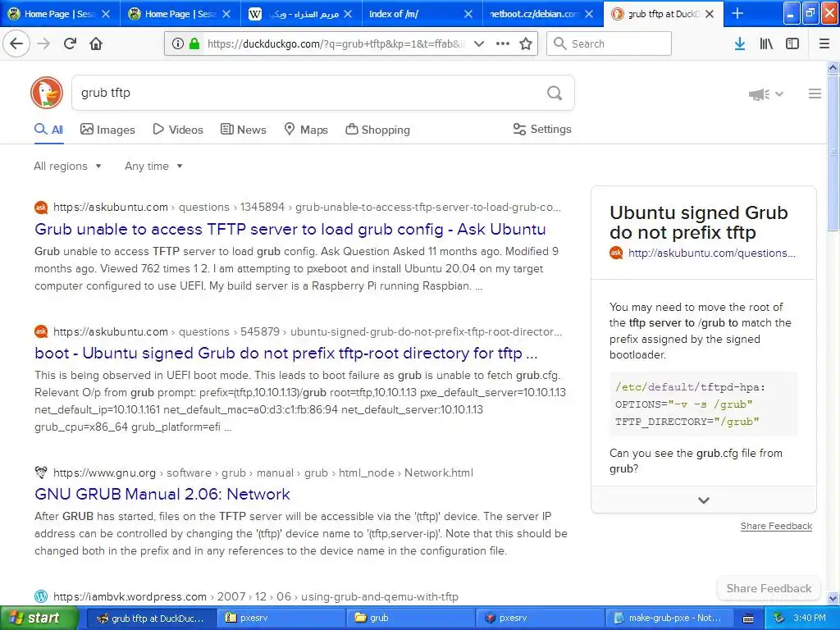Expand the address bar history dropdown
Viewport: 840px width, 630px height.
(479, 43)
